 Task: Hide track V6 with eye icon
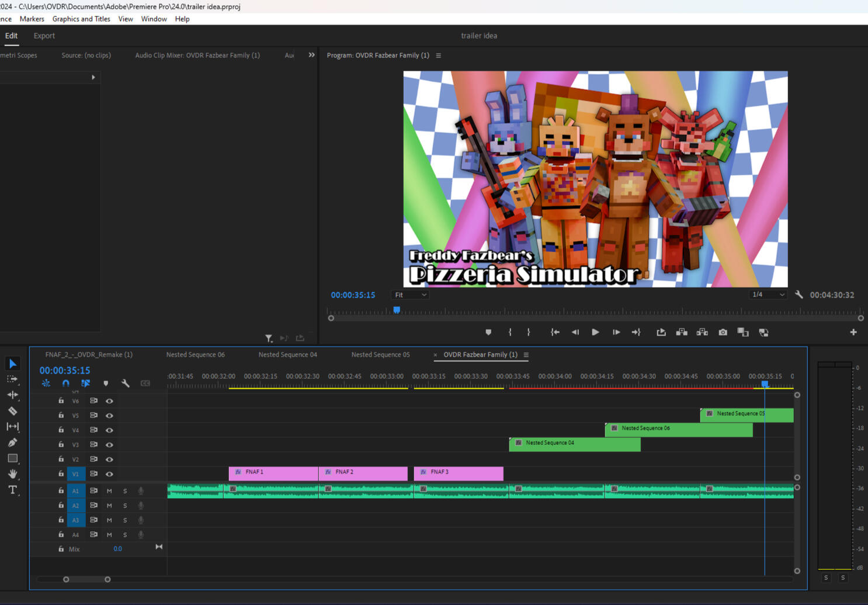[x=109, y=401]
